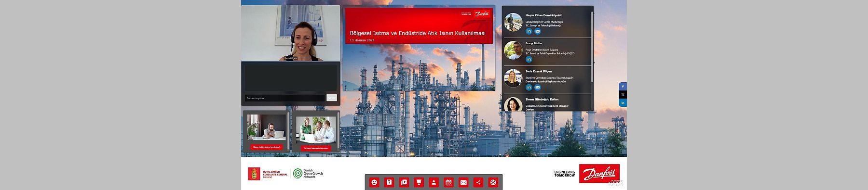868x190 pixels.
Task: Open the media player tool icon
Action: [x=404, y=182]
